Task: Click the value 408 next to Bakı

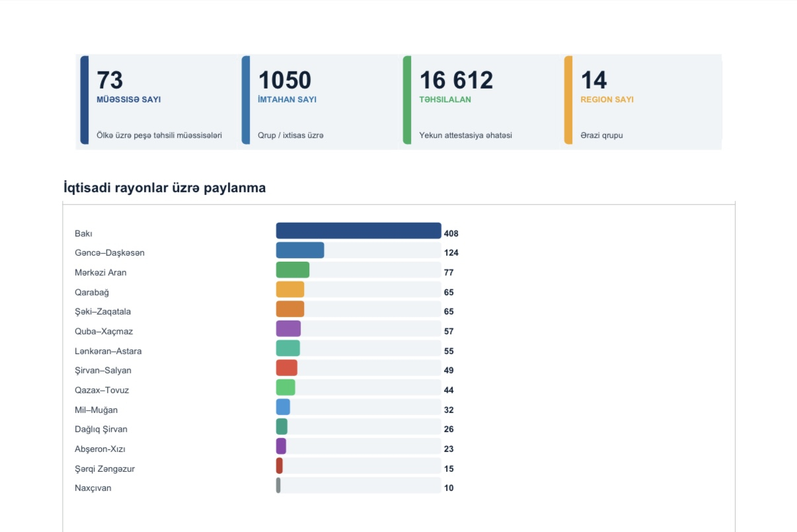Action: click(x=451, y=233)
